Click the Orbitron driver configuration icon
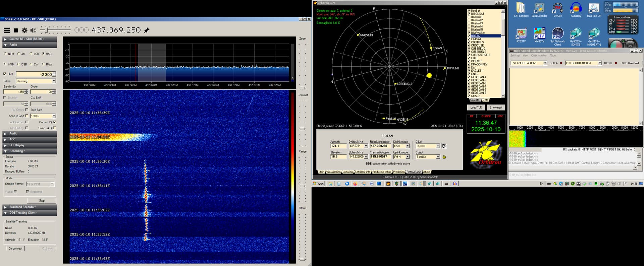This screenshot has height=266, width=644. point(444,146)
